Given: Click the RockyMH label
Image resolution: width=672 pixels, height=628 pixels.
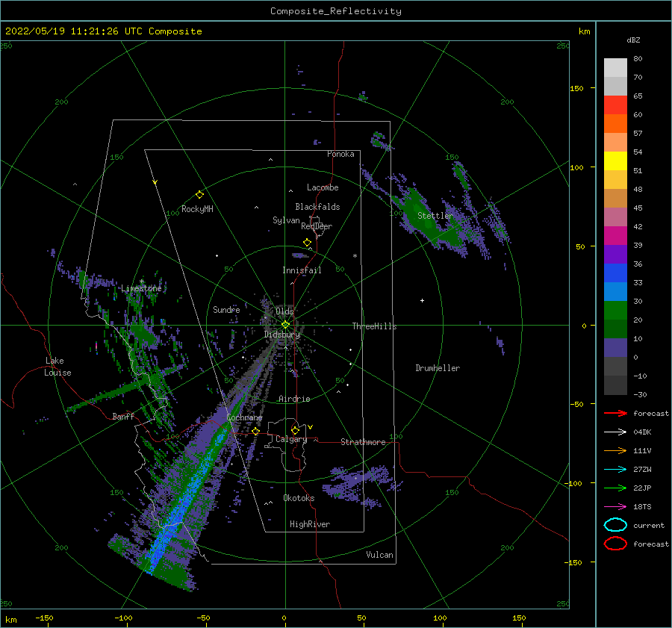Looking at the screenshot, I should [x=197, y=209].
